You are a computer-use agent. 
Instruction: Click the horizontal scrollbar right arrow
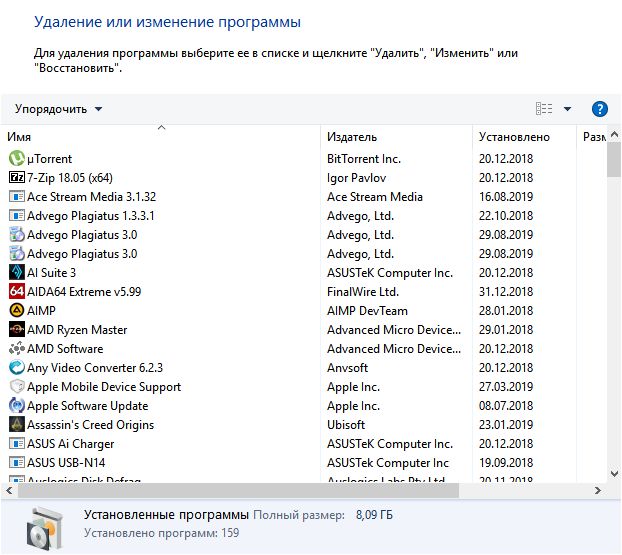[598, 491]
